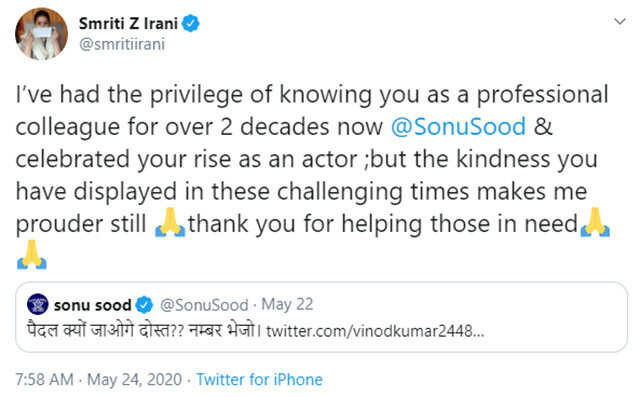The height and width of the screenshot is (397, 640).
Task: Open the @SonuSood mention in tweet text
Action: 458,126
